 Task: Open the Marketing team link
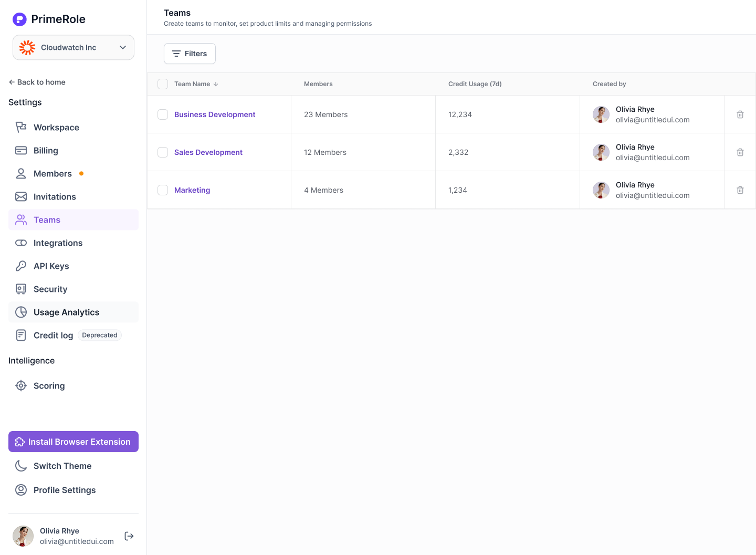(192, 190)
